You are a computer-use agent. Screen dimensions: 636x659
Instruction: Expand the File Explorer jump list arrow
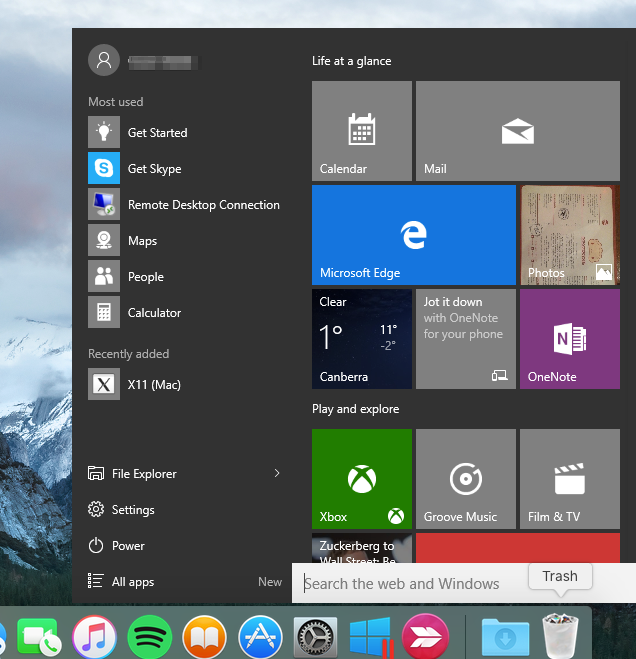[277, 473]
